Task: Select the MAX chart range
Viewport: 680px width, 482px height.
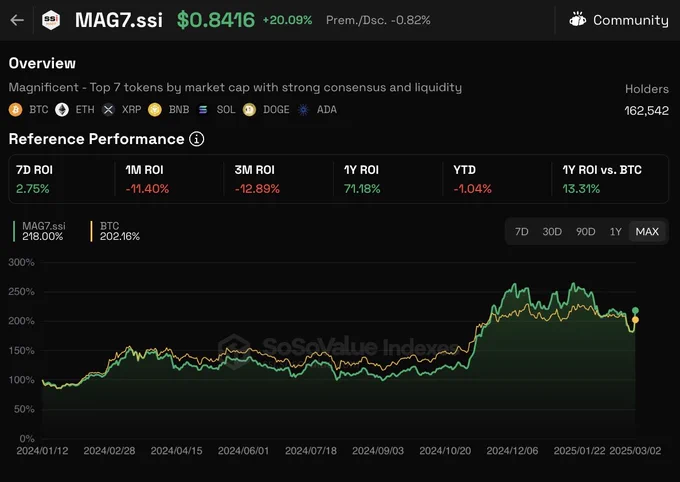Action: click(647, 232)
